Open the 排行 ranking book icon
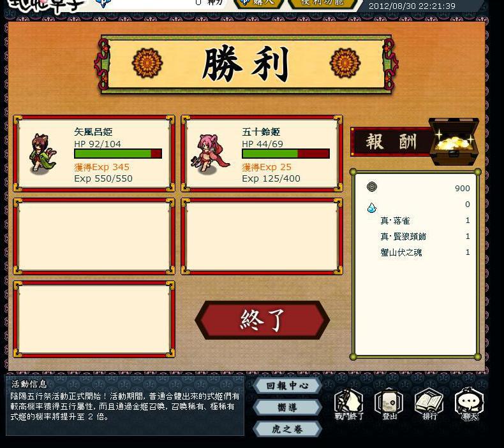The width and height of the screenshot is (504, 448). 429,404
